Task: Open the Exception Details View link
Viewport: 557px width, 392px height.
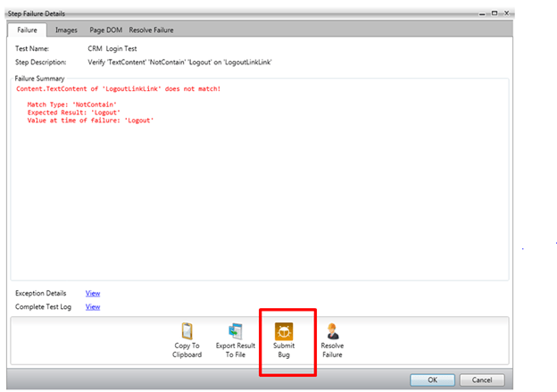Action: [x=92, y=293]
